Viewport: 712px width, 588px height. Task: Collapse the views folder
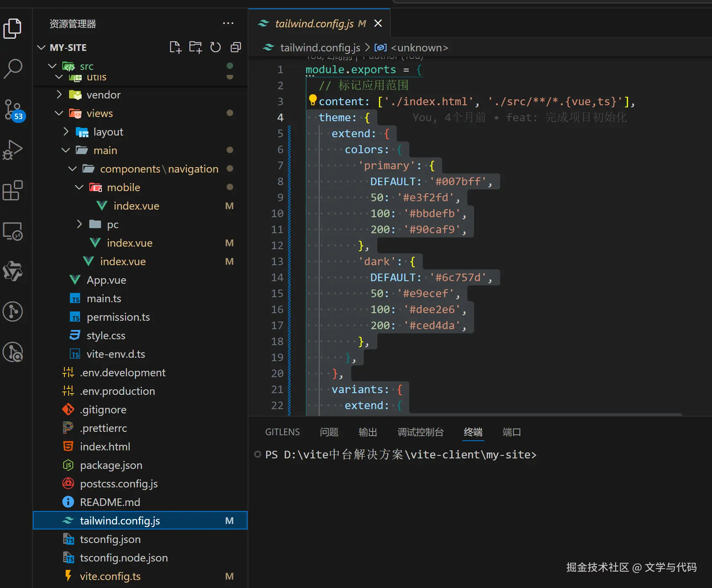coord(59,113)
